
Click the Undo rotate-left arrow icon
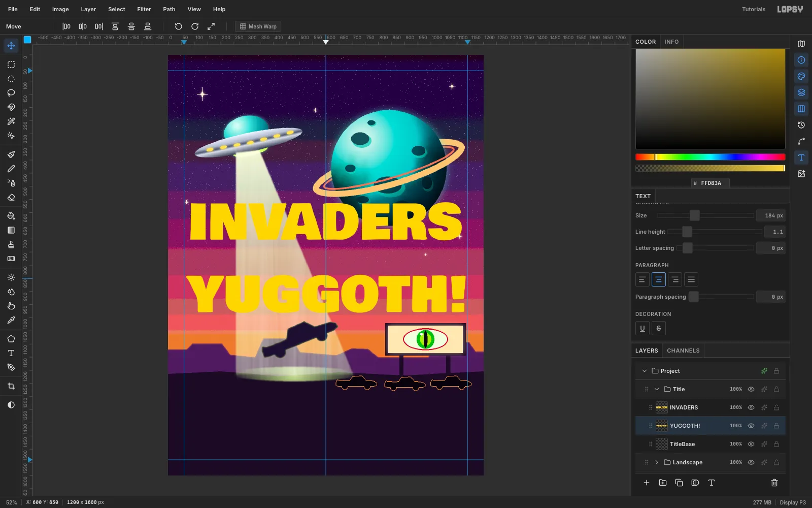coord(179,26)
